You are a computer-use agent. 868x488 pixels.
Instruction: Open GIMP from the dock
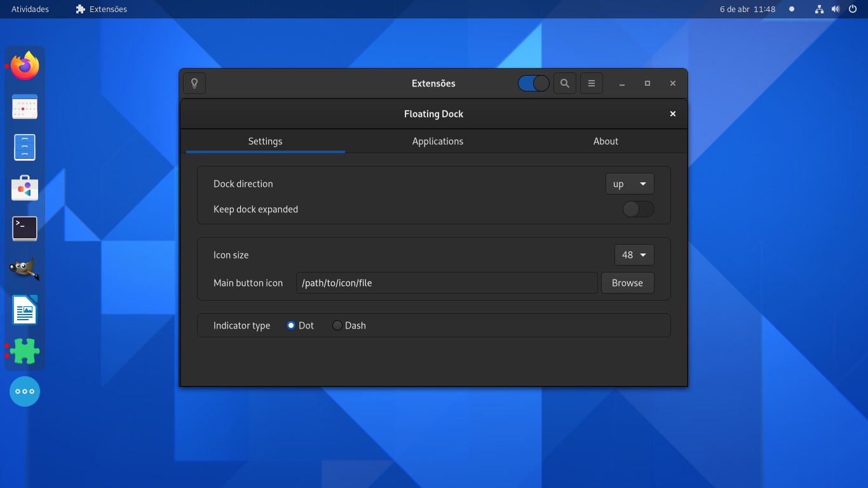24,269
